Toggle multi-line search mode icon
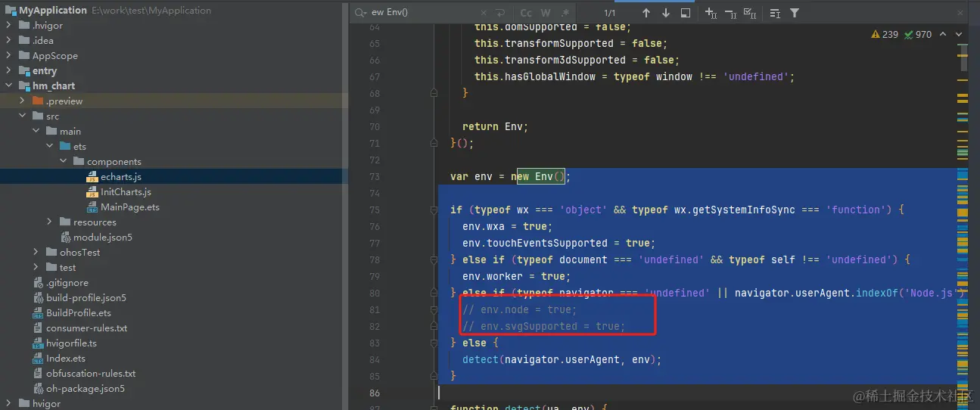 775,13
